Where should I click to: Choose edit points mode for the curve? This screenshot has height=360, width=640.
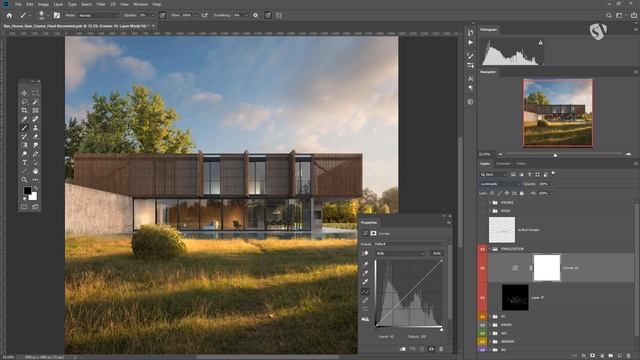click(365, 291)
